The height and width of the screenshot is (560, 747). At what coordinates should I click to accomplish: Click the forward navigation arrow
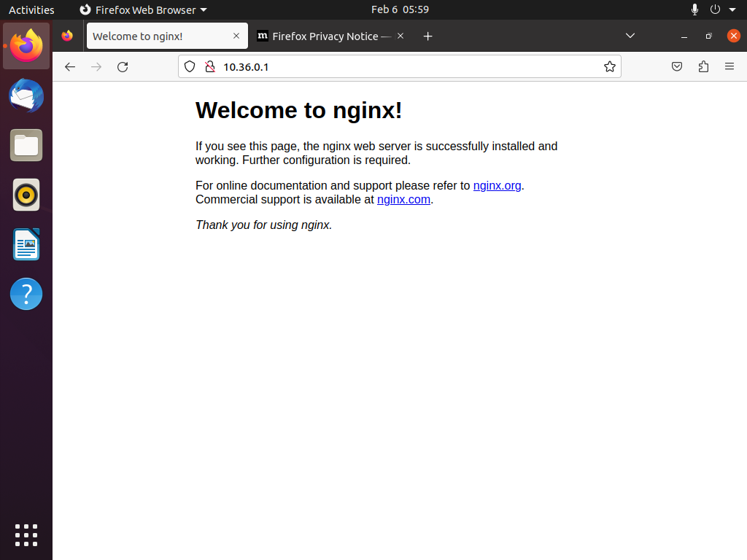pos(96,66)
